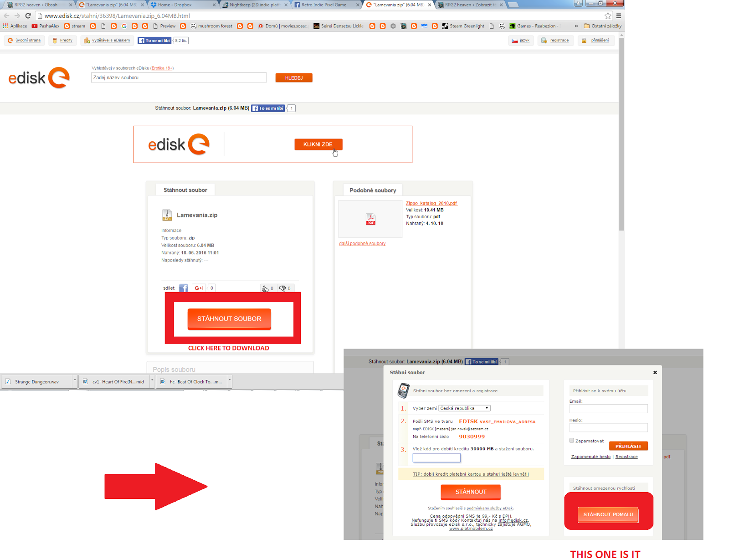The height and width of the screenshot is (560, 729).
Task: Open the Google G bookmark icon
Action: point(124,26)
